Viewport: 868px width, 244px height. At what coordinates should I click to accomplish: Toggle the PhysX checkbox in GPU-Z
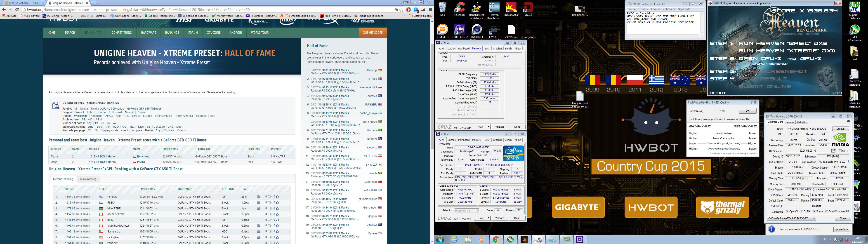point(814,212)
